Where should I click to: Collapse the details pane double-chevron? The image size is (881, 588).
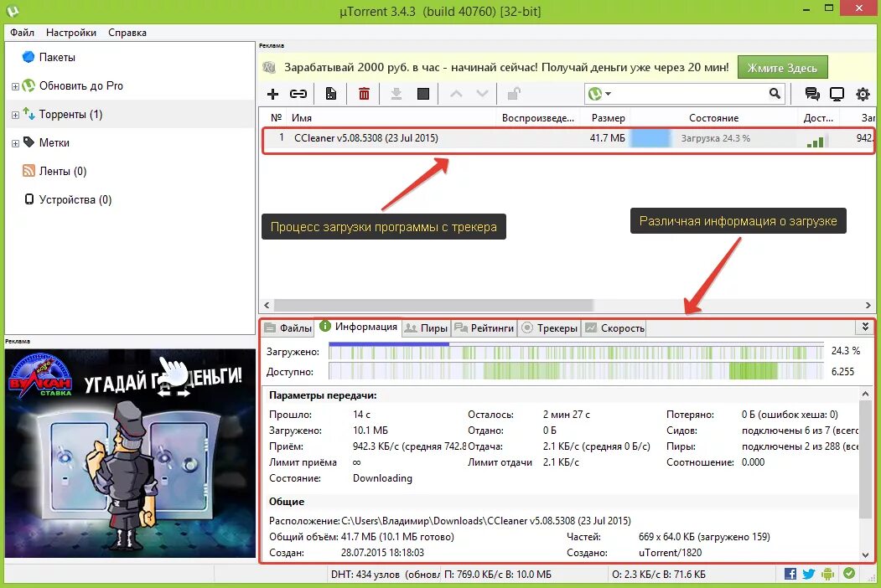(865, 327)
